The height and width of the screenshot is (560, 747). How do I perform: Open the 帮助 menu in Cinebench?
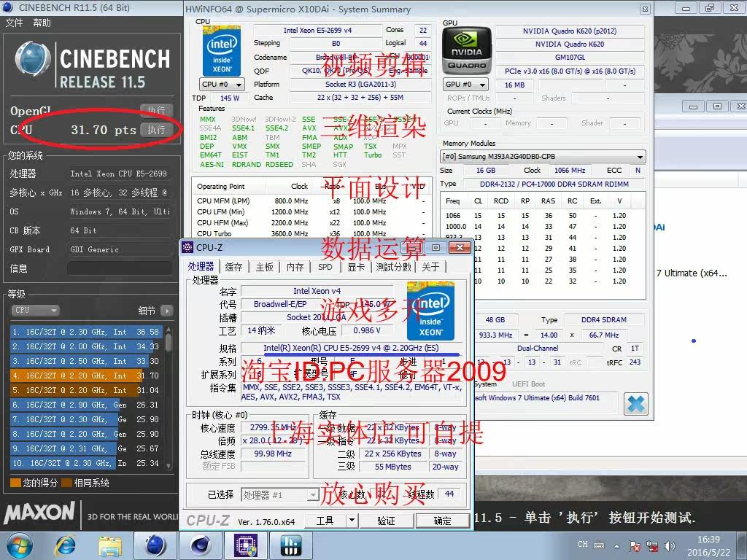42,23
